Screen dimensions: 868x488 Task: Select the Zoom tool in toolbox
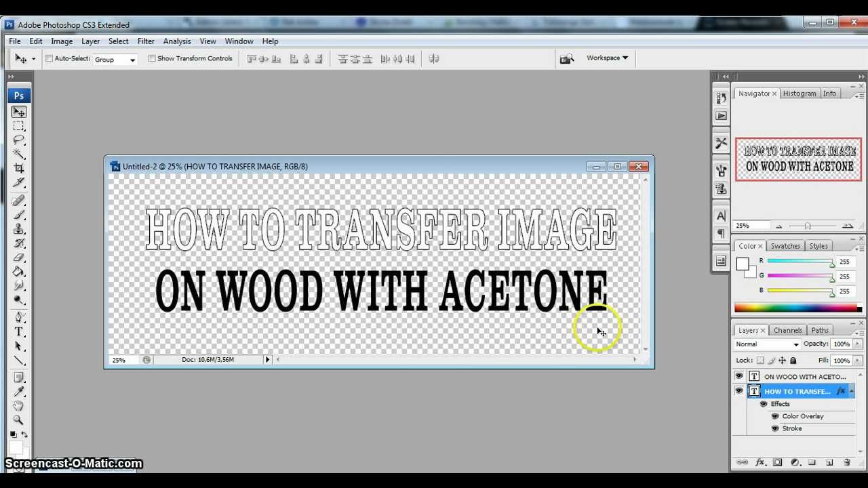pos(19,420)
